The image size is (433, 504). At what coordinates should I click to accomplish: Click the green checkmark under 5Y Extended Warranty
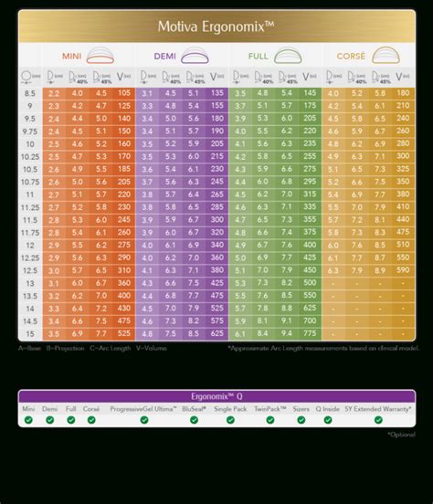(378, 420)
